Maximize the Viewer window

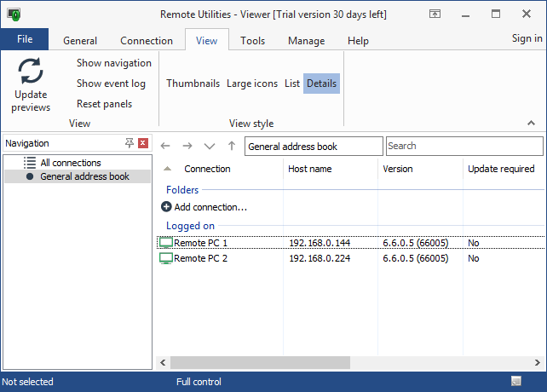496,14
